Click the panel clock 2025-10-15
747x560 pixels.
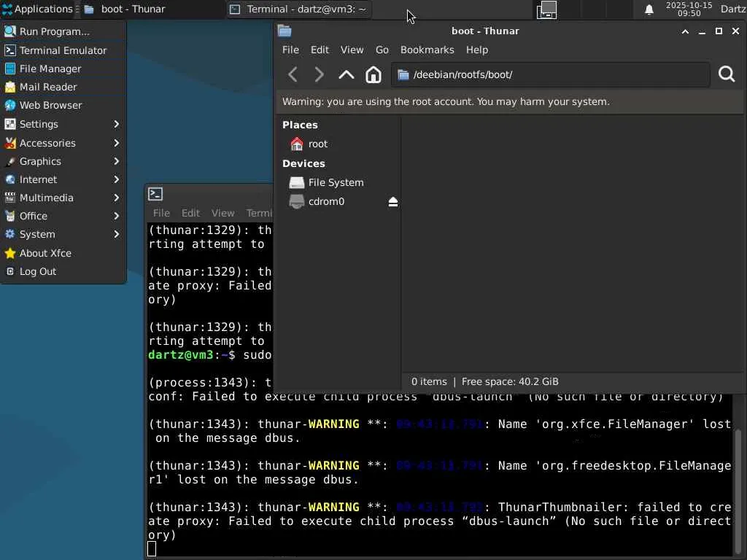[x=689, y=9]
